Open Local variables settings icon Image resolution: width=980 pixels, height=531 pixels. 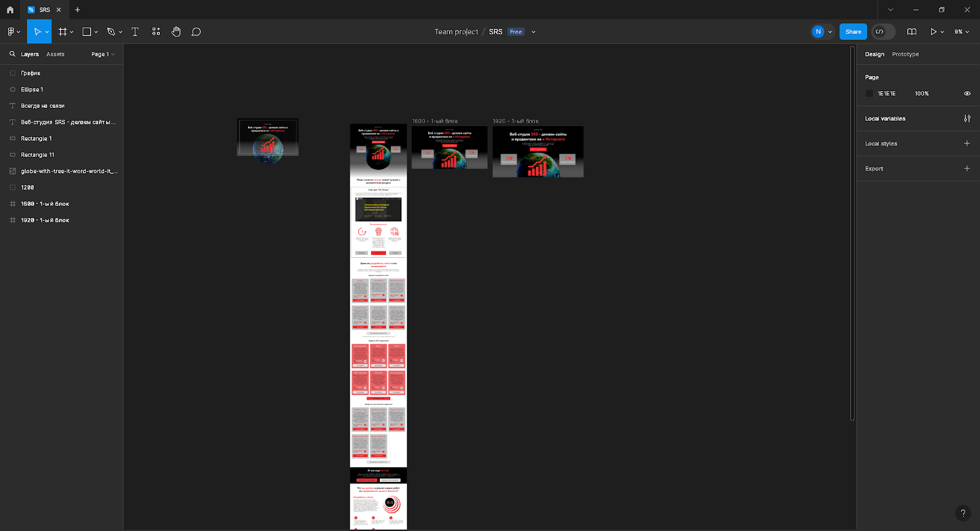[x=967, y=118]
